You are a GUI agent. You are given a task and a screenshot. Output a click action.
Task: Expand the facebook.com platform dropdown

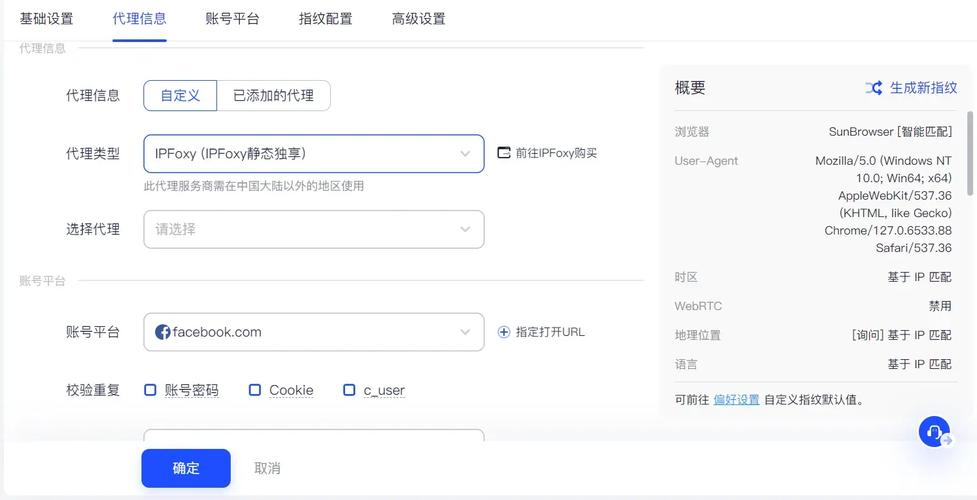click(x=313, y=332)
